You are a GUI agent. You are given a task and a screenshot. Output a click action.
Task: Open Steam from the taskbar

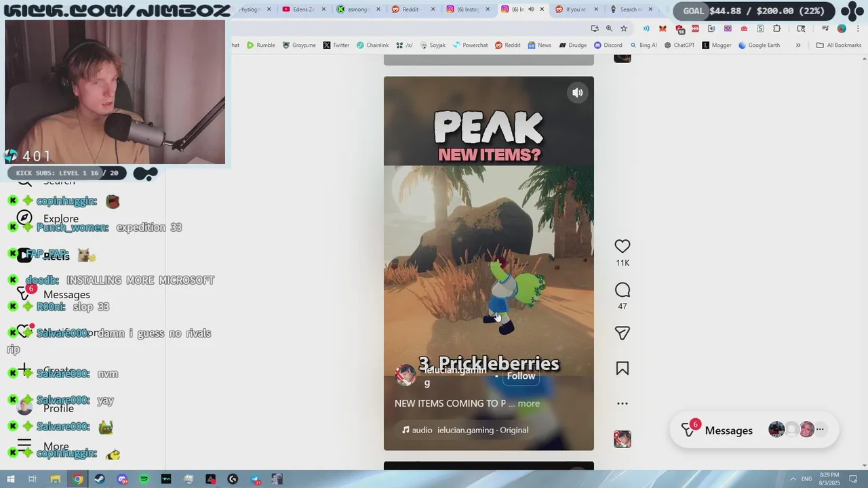pos(100,479)
